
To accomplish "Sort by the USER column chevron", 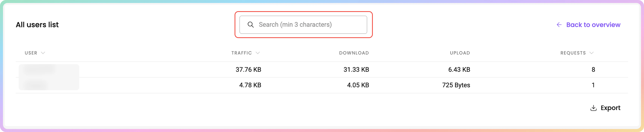I will click(43, 53).
